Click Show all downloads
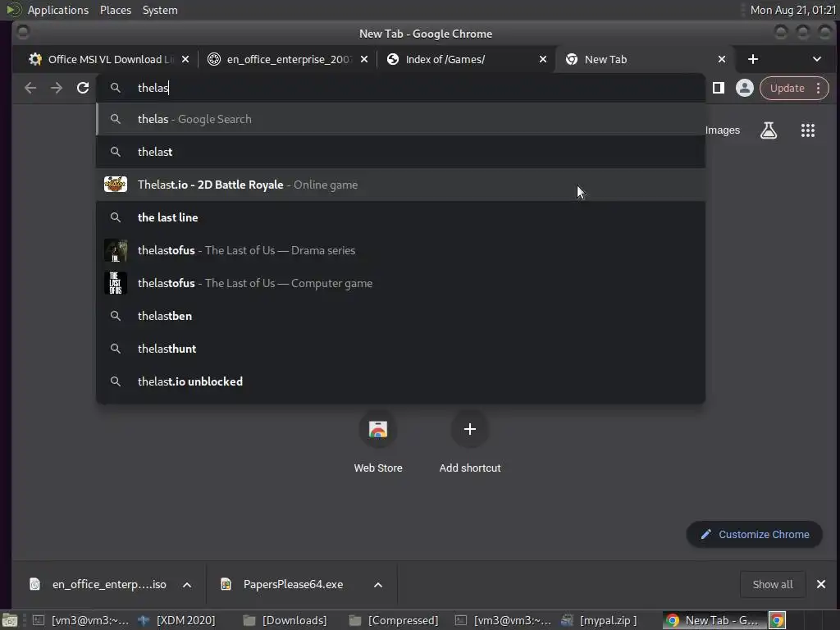The image size is (840, 630). [773, 584]
